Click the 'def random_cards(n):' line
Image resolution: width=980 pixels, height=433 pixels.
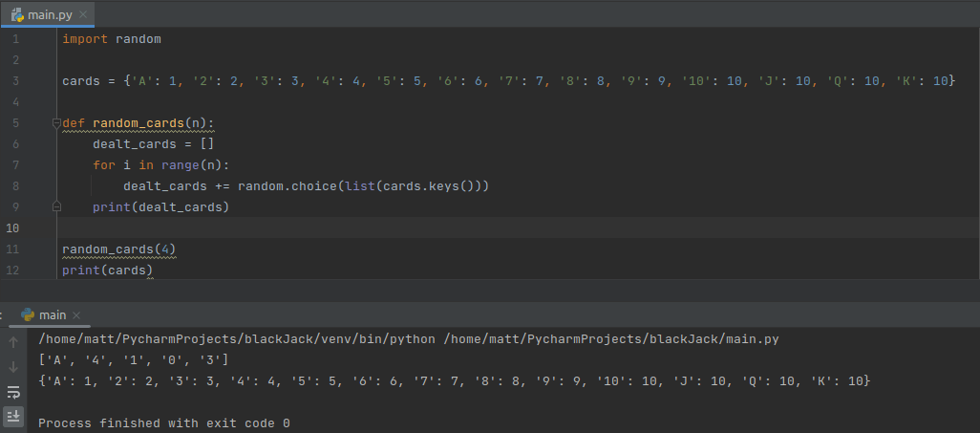(138, 123)
